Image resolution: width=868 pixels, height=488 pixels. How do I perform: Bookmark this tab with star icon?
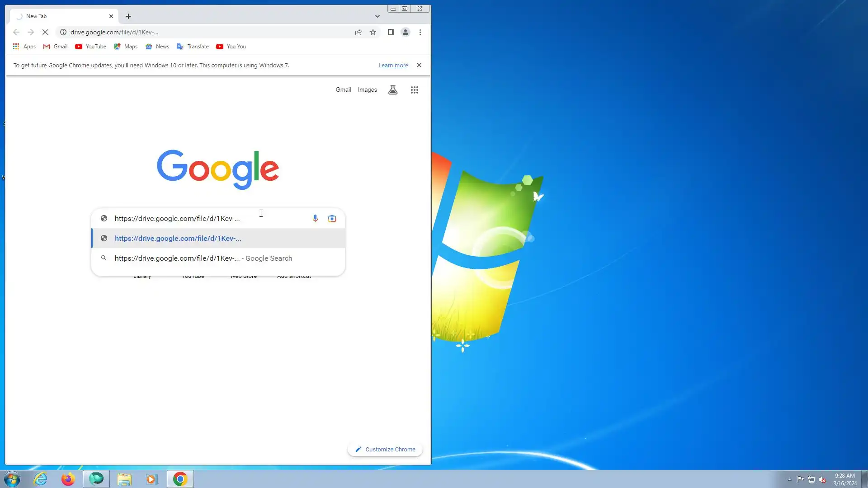(x=373, y=32)
